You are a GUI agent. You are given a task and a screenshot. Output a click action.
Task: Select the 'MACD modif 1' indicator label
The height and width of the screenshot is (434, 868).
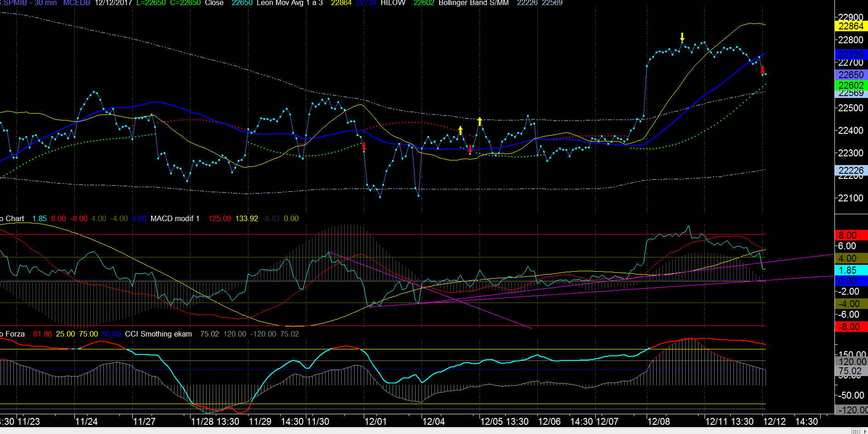coord(175,218)
